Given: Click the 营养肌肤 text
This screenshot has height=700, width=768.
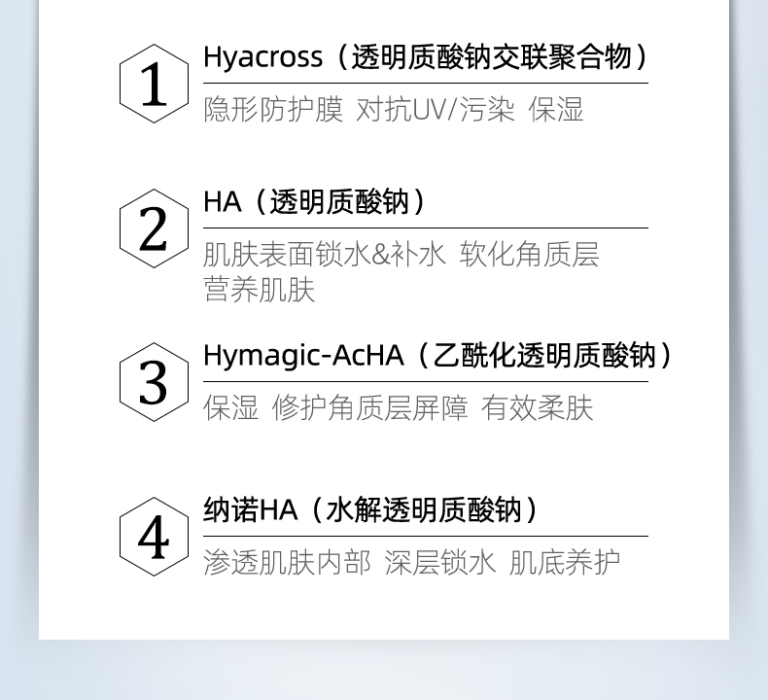Looking at the screenshot, I should (260, 290).
